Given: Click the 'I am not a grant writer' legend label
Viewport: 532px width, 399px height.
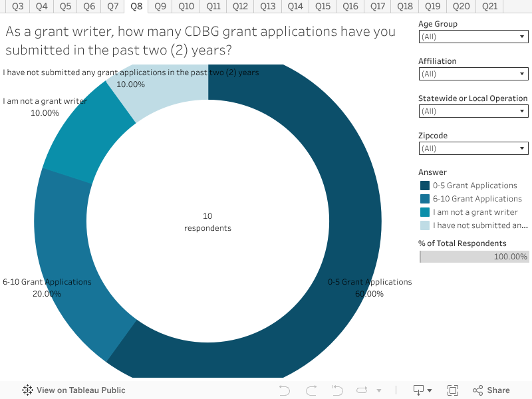Looking at the screenshot, I should click(475, 212).
